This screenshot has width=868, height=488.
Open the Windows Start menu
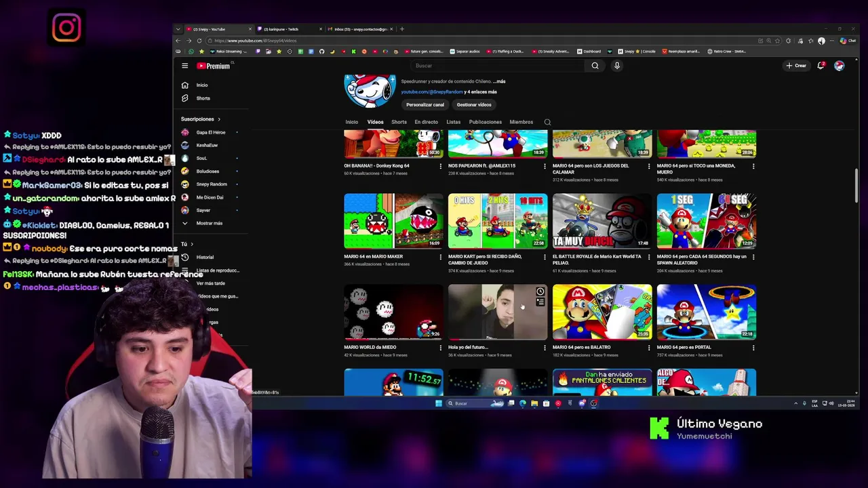(439, 403)
